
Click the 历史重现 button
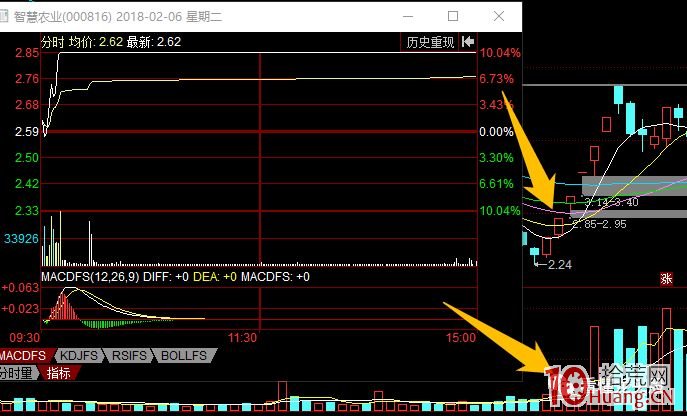click(430, 42)
